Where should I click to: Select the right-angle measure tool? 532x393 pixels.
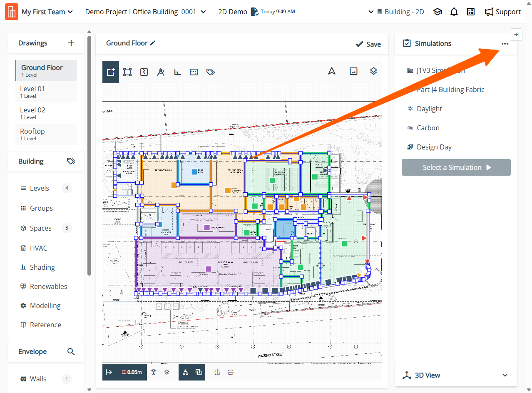[x=177, y=72]
